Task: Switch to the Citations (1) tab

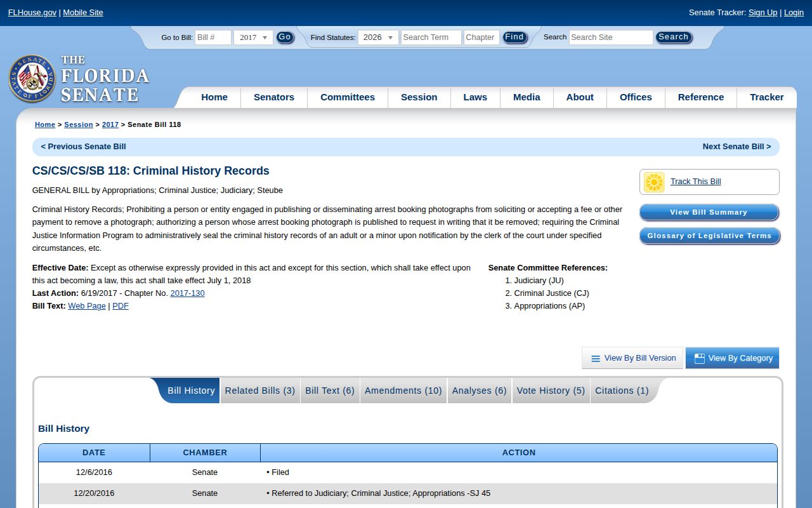Action: pyautogui.click(x=622, y=391)
